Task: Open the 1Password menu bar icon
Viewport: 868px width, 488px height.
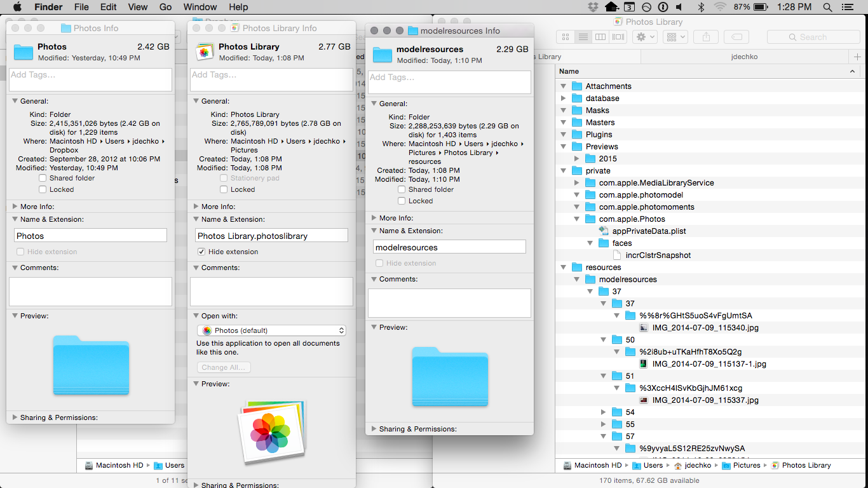Action: [663, 7]
